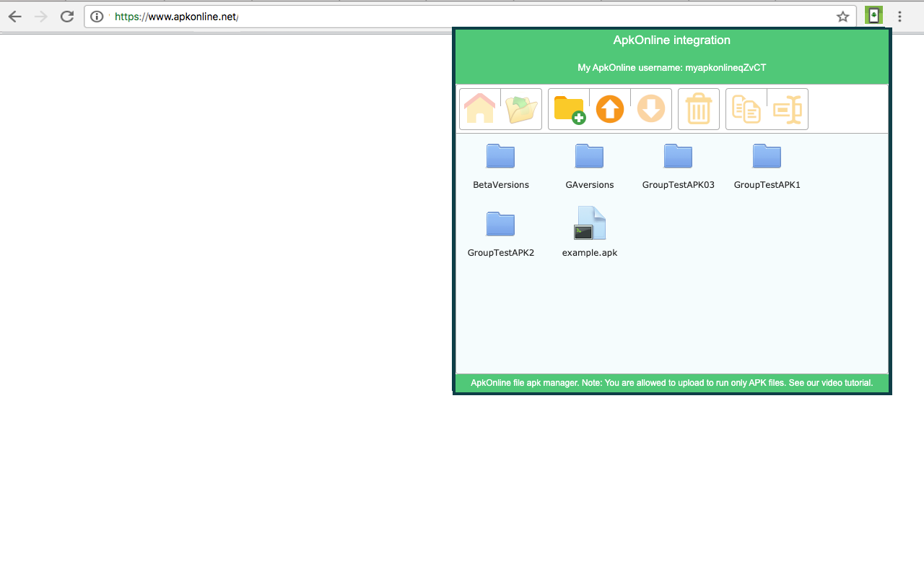Delete a file using the trash icon
The width and height of the screenshot is (924, 578).
pyautogui.click(x=698, y=108)
